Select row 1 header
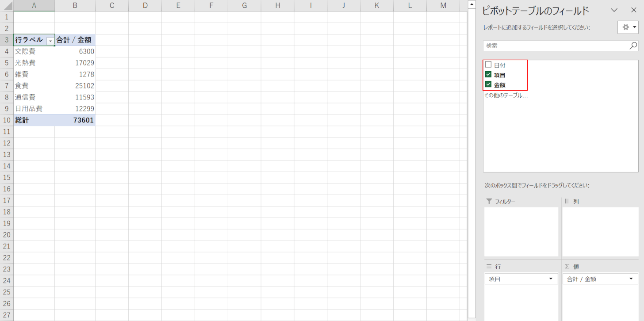 [7, 17]
